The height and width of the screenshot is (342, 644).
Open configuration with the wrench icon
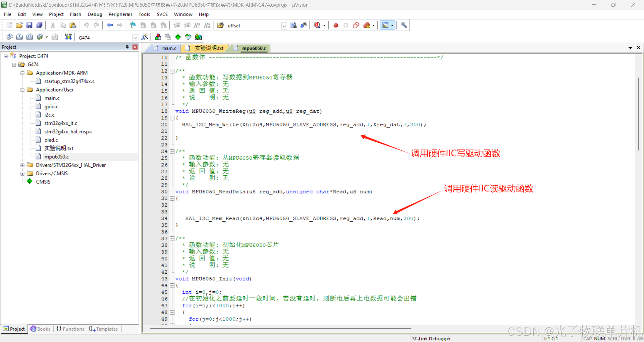pos(404,25)
